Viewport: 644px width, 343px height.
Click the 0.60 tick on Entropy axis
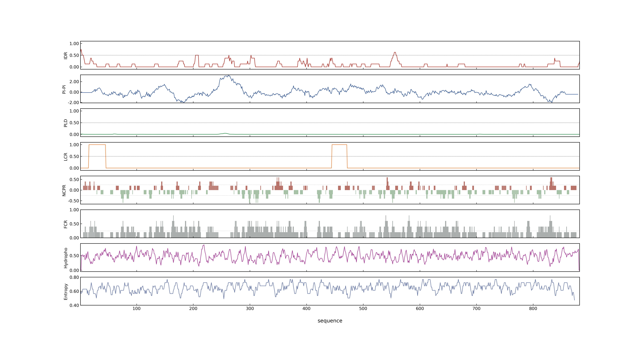74,291
